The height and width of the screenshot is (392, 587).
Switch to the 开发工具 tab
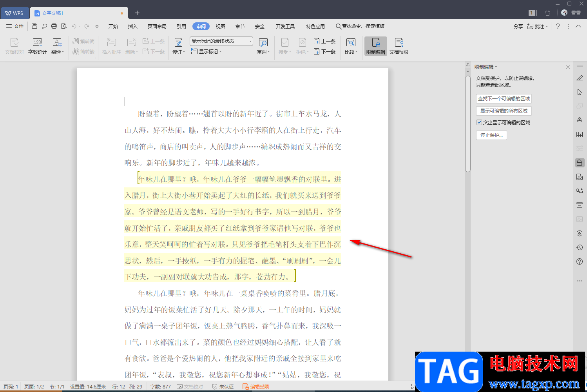point(285,26)
